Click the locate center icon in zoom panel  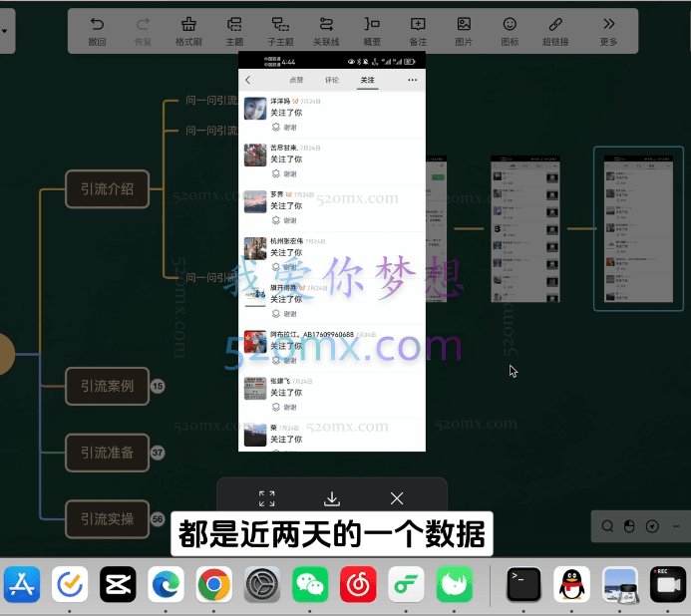click(652, 526)
